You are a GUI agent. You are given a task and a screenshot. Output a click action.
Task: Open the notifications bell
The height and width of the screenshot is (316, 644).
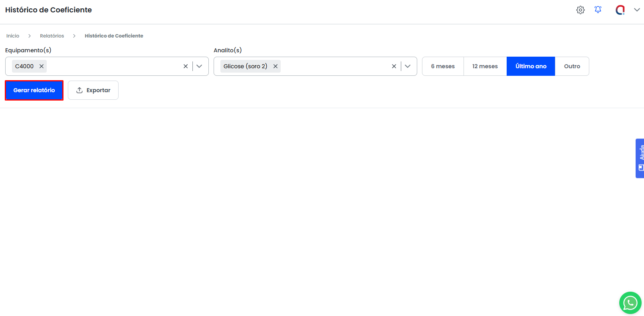click(x=598, y=10)
